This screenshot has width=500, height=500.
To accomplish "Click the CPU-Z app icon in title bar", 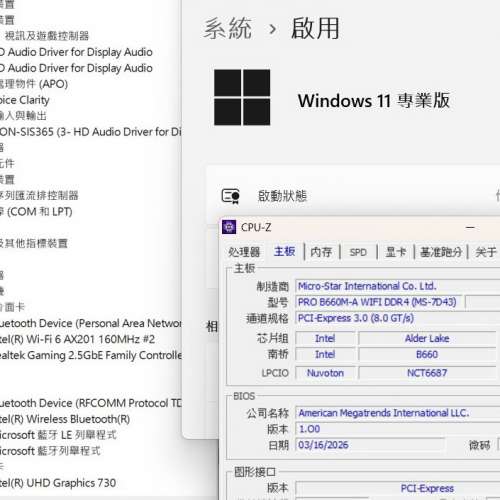I will (229, 227).
